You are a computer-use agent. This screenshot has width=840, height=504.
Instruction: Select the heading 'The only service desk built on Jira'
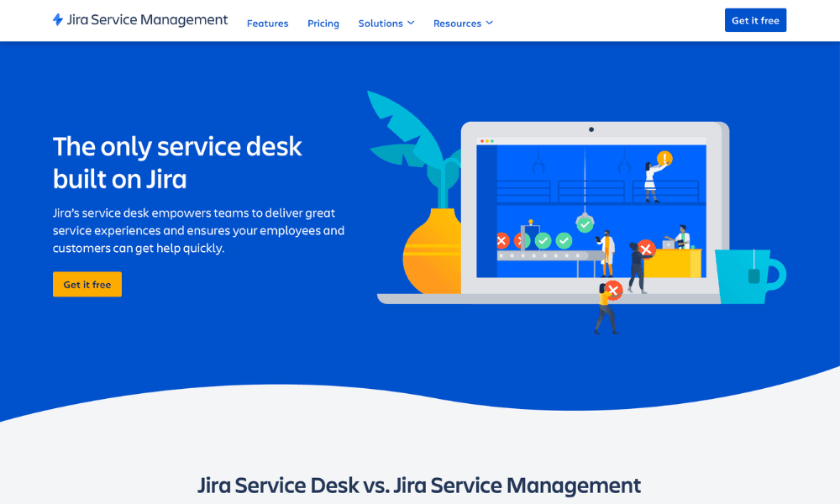177,162
